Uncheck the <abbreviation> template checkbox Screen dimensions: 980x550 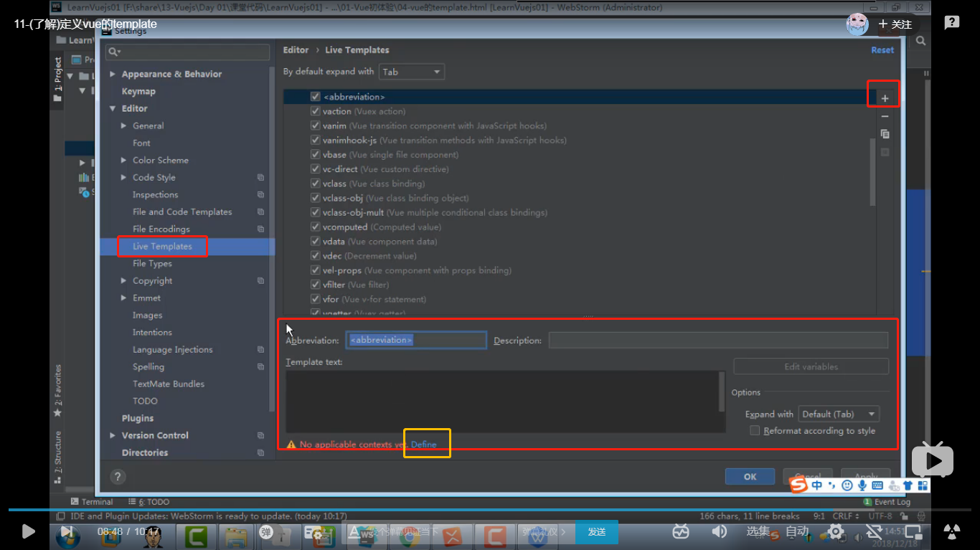tap(315, 96)
